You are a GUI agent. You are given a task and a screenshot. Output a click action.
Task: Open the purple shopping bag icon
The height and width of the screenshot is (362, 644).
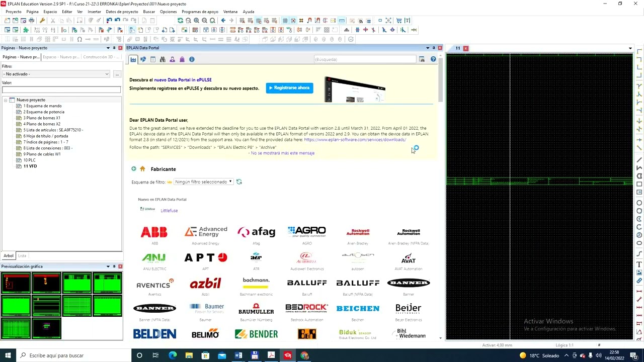point(182,59)
